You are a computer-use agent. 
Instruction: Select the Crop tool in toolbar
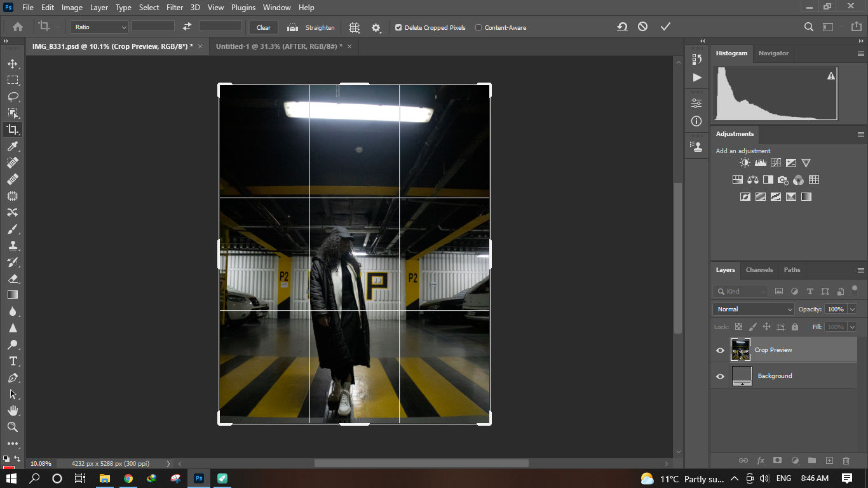coord(12,130)
